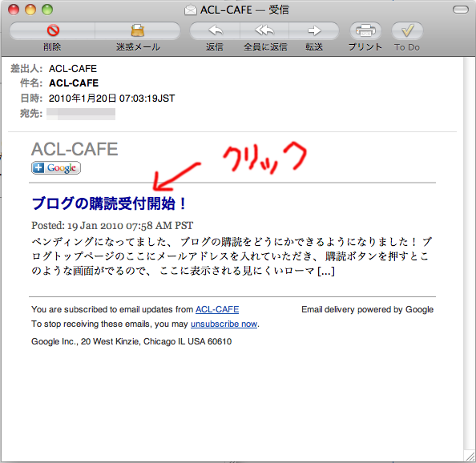Click the ACL-CAFE feed heading
The height and width of the screenshot is (463, 476).
(75, 149)
